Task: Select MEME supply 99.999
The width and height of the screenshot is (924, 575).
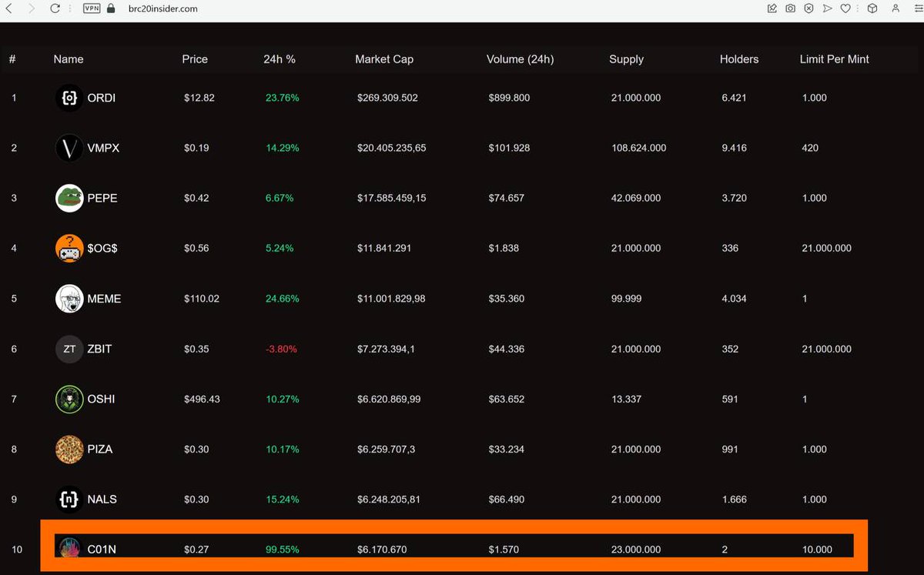Action: [x=627, y=299]
